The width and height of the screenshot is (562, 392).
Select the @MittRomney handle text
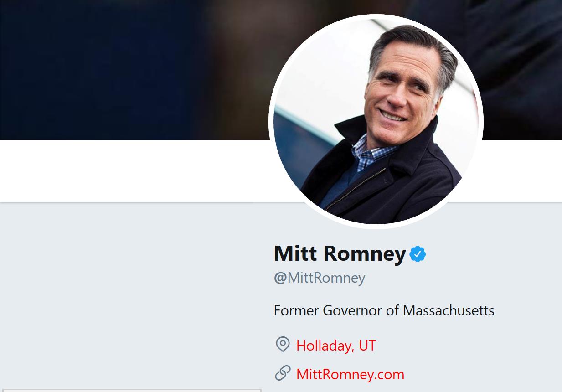(x=320, y=278)
